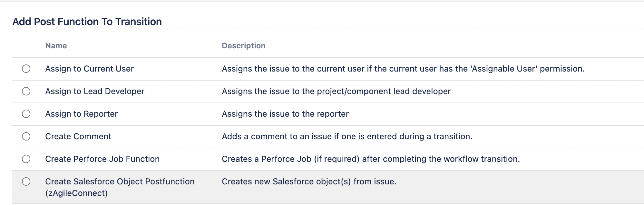Click the 'Assign to Current User' name label
Screen dimensions: 644x205
(89, 69)
